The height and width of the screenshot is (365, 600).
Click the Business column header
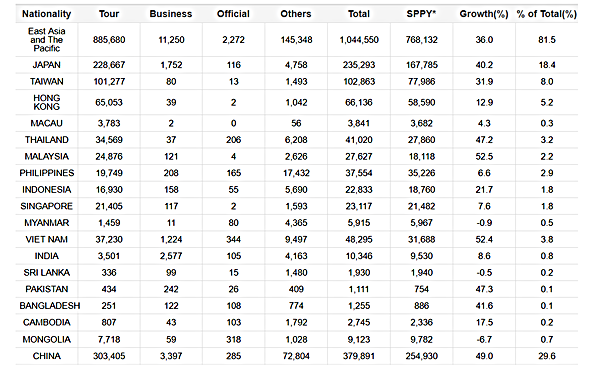coord(171,14)
